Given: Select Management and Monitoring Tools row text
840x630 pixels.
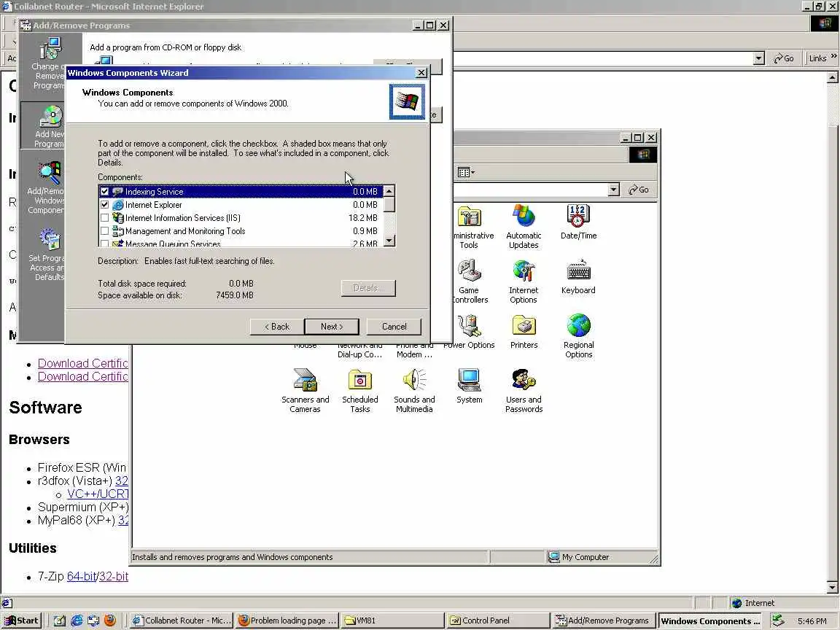Looking at the screenshot, I should coord(184,231).
